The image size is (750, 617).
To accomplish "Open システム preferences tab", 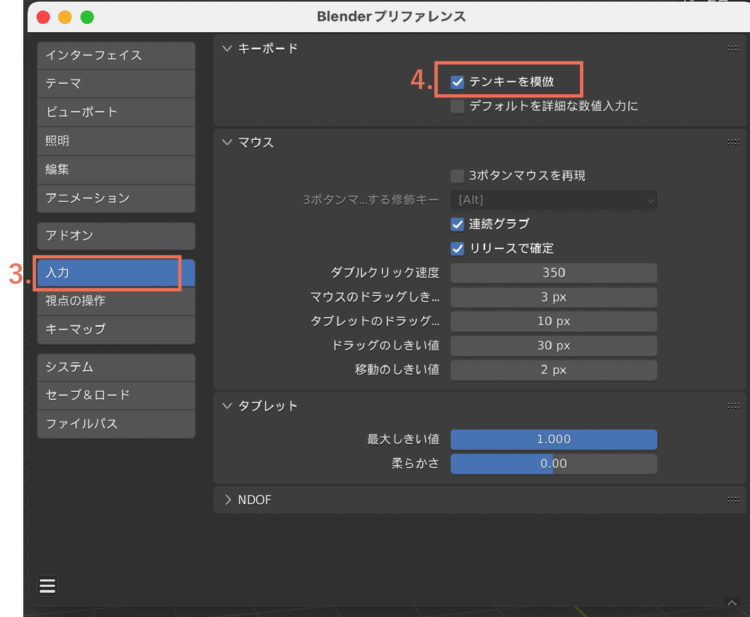I will pyautogui.click(x=116, y=367).
